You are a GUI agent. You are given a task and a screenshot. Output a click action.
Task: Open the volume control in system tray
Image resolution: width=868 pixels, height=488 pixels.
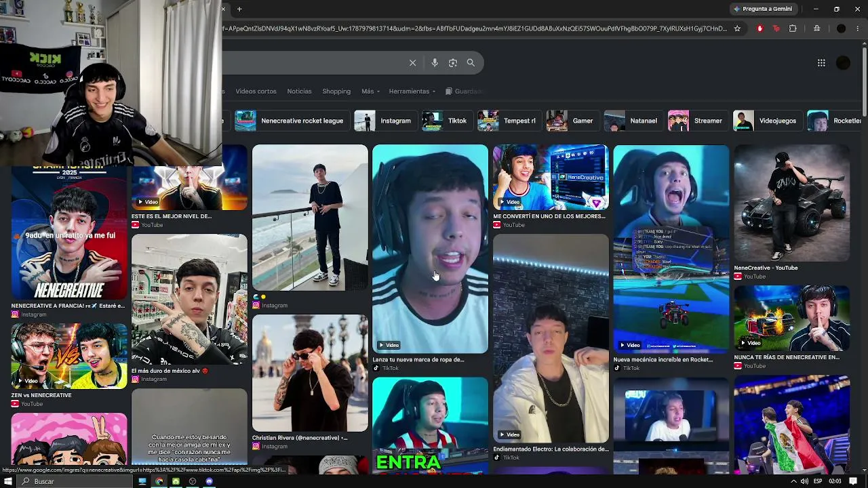pos(804,481)
